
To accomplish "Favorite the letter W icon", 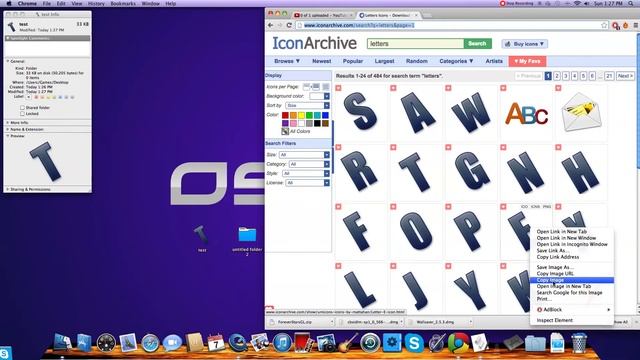I will point(448,88).
